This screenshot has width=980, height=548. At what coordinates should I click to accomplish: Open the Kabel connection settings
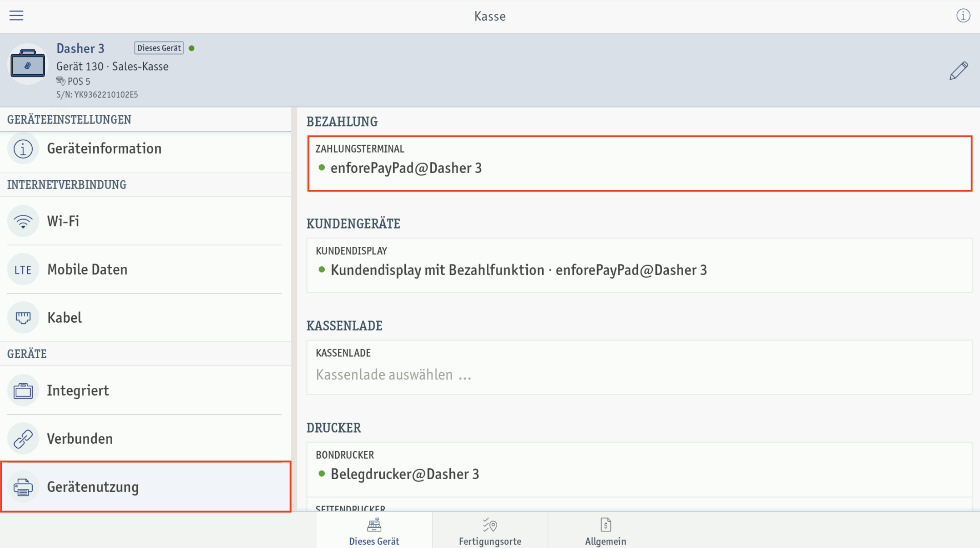click(x=145, y=317)
